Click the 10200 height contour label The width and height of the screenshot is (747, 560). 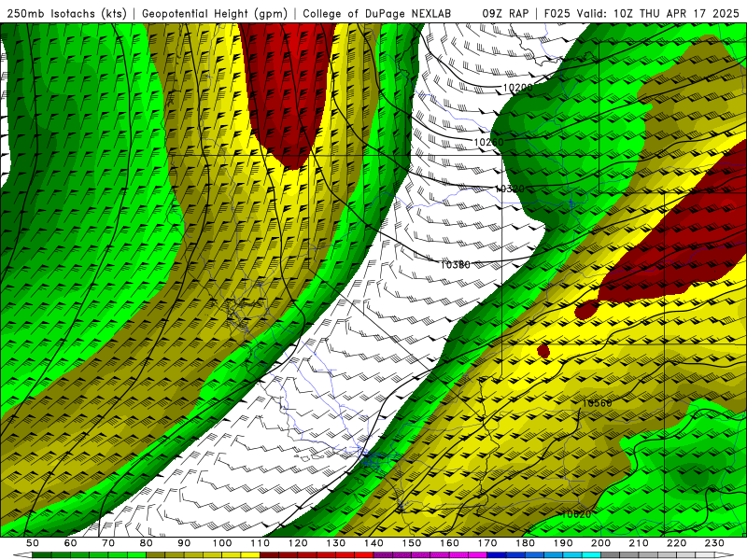click(517, 88)
